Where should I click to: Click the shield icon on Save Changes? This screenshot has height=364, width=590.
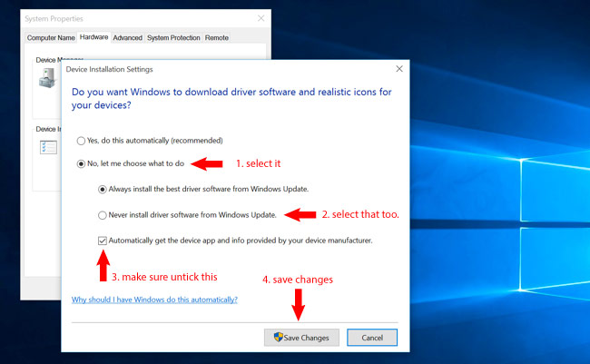point(279,337)
